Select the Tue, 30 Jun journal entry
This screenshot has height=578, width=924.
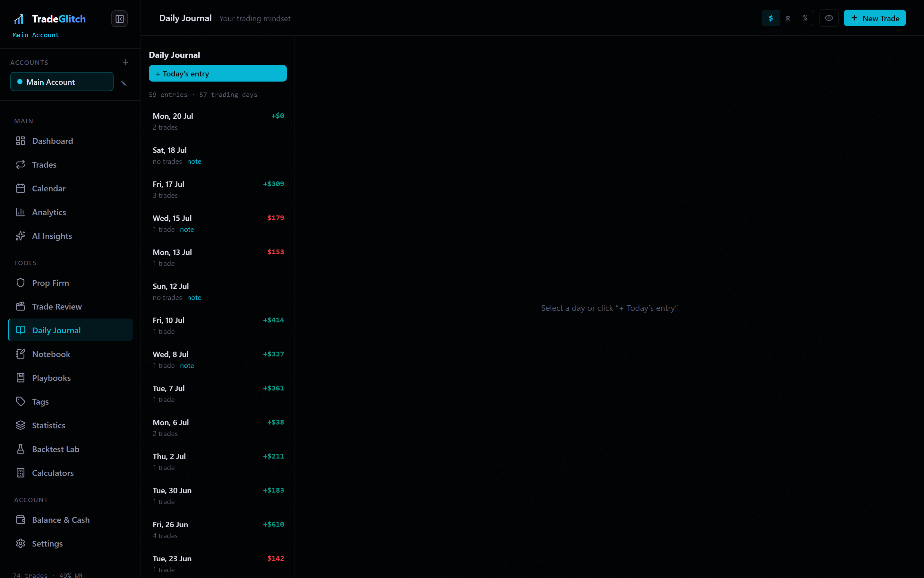pyautogui.click(x=218, y=495)
